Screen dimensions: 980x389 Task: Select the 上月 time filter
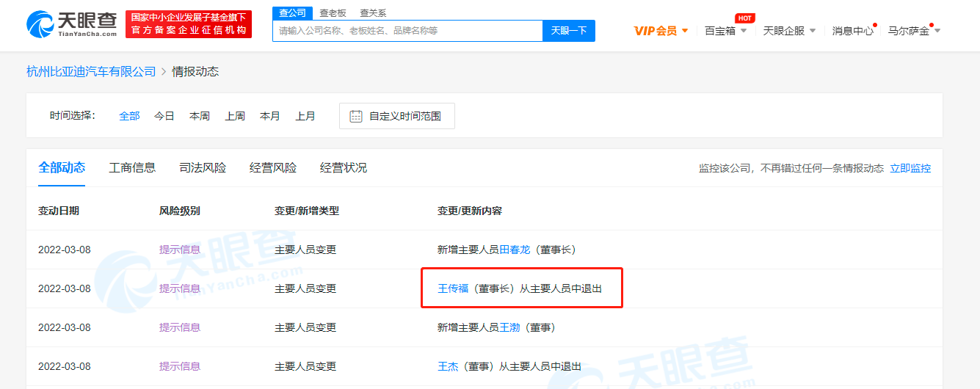[305, 116]
